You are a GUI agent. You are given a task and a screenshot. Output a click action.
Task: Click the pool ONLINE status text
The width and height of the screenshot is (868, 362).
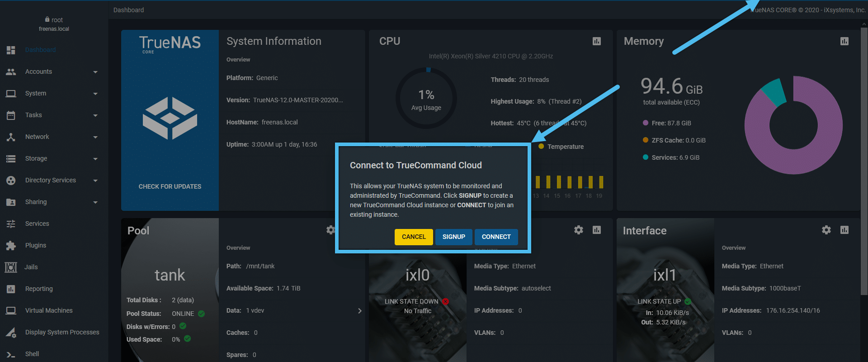click(183, 314)
